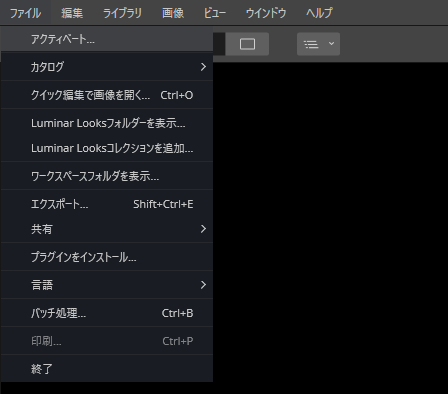The height and width of the screenshot is (394, 448).
Task: Choose アクティベート... from the menu
Action: click(x=107, y=39)
